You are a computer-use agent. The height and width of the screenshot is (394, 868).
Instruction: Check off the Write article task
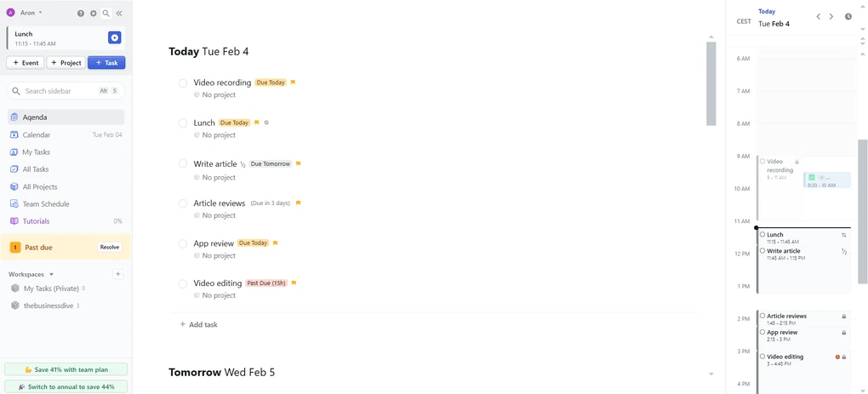coord(183,164)
